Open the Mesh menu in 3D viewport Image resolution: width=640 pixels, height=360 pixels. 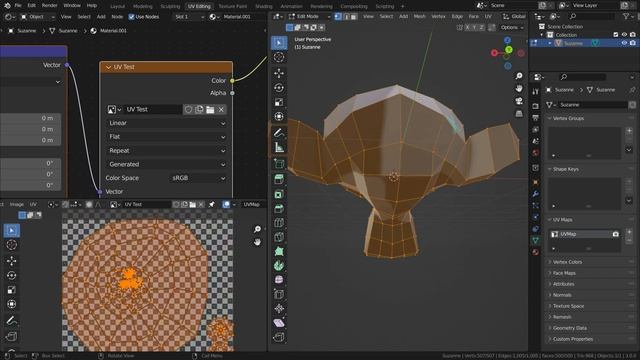coord(420,16)
